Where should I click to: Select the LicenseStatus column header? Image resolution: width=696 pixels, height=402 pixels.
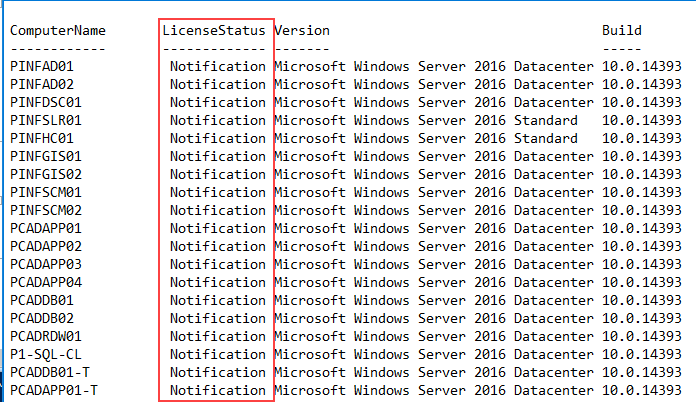click(214, 31)
